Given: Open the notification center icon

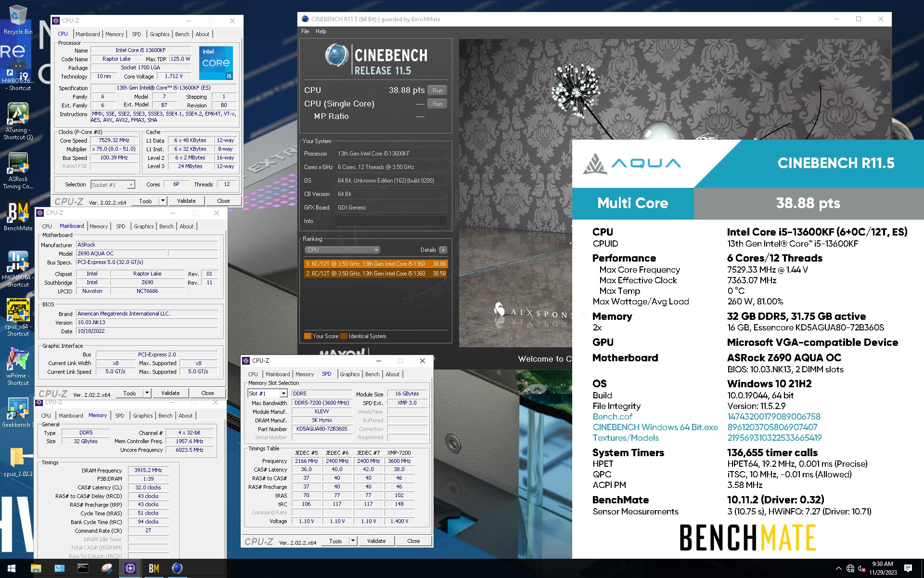Looking at the screenshot, I should [908, 568].
